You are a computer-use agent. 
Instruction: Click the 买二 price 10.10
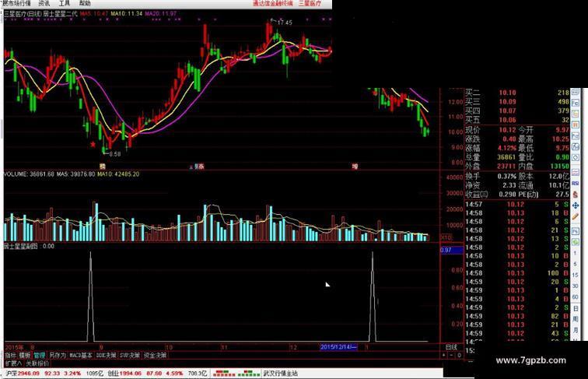507,93
